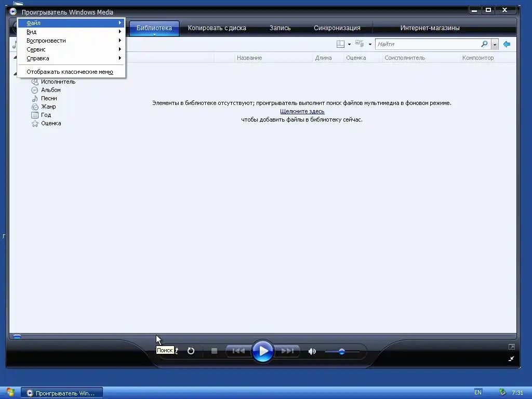Screen dimensions: 532x399
Task: Switch to the Библиотека tab
Action: pyautogui.click(x=154, y=28)
